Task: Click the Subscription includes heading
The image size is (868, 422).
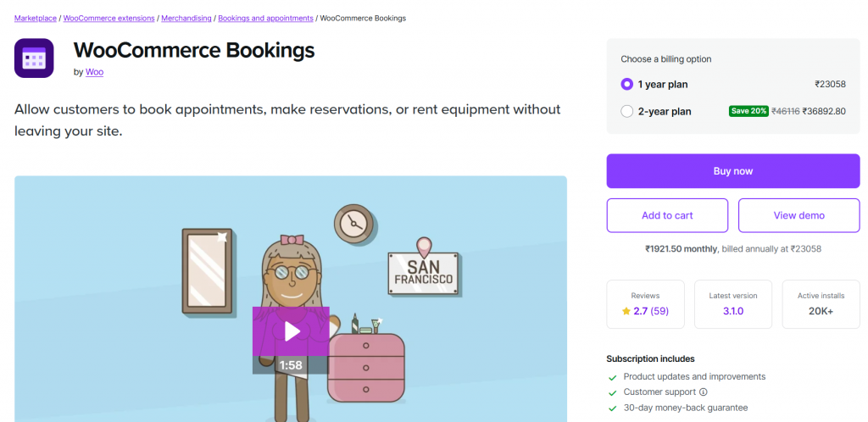Action: pos(650,359)
